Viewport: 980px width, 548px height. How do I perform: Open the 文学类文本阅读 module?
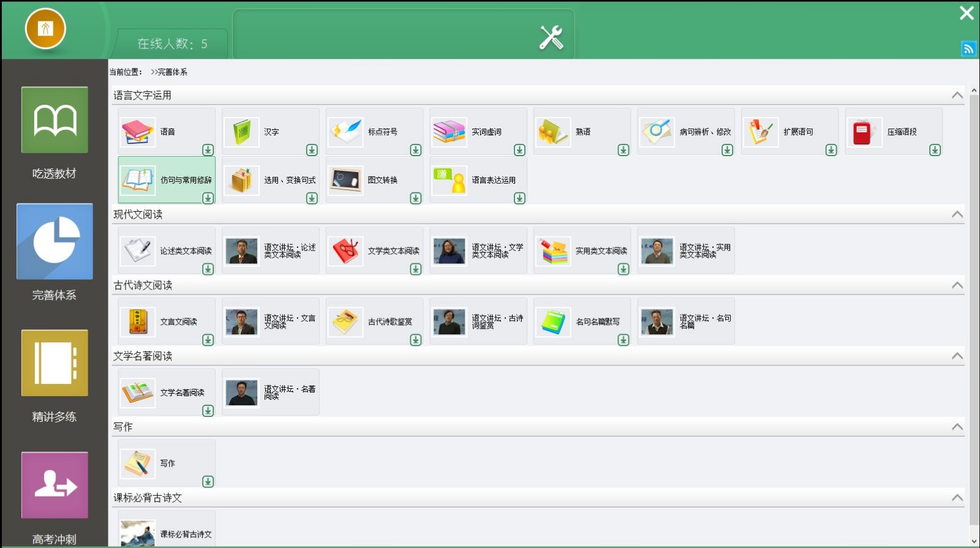374,251
